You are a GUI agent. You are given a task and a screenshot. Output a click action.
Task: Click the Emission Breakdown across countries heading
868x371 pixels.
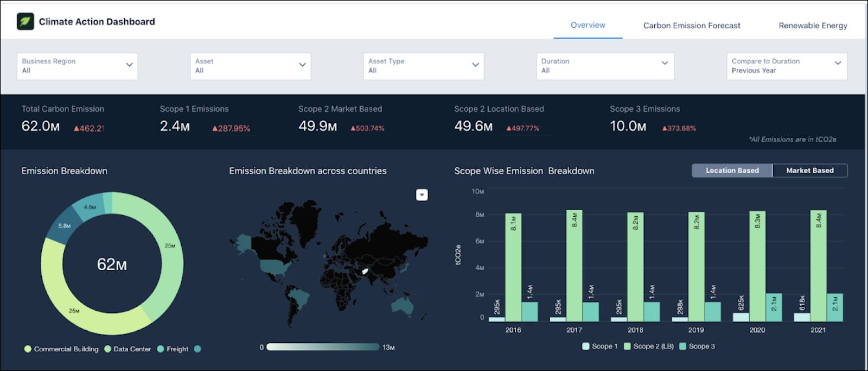click(x=308, y=171)
